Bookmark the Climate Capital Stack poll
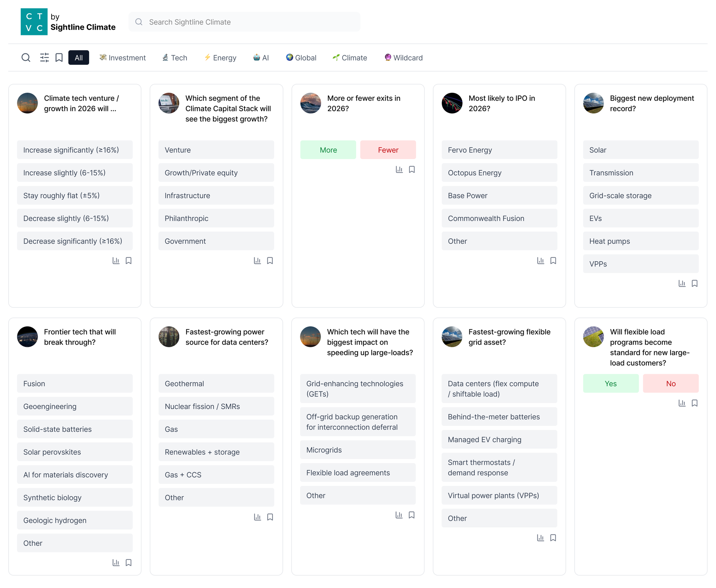 (x=270, y=261)
